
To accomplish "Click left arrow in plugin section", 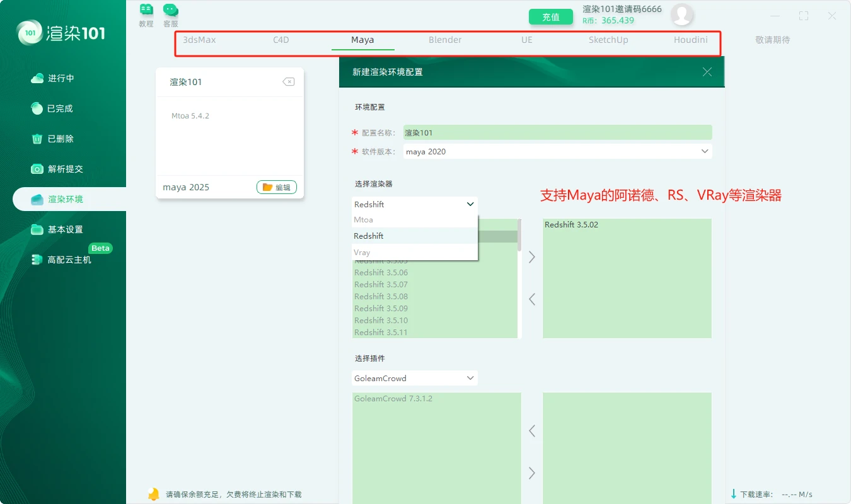I will pos(532,431).
